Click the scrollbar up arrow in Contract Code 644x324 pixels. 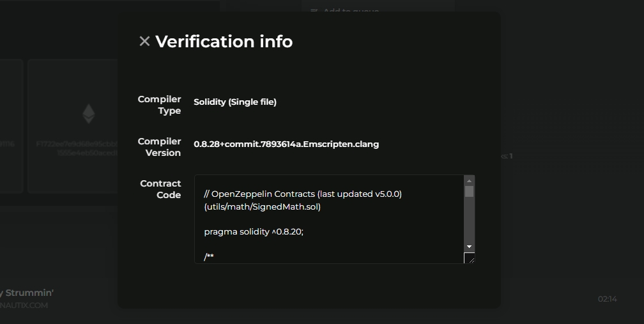coord(470,181)
